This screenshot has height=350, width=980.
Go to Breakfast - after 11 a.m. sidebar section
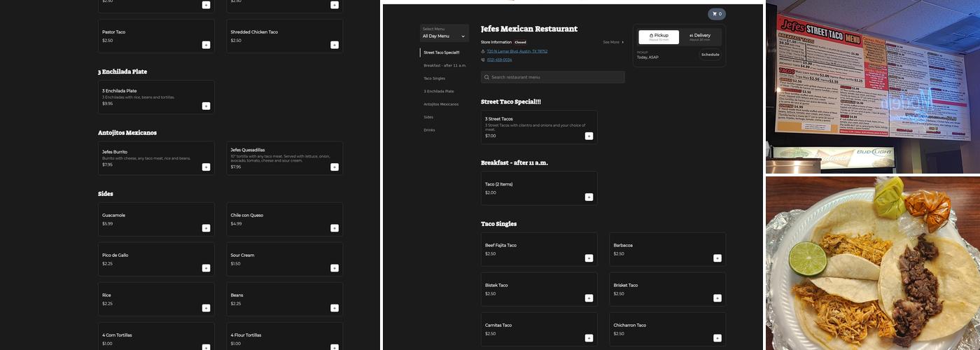point(444,65)
